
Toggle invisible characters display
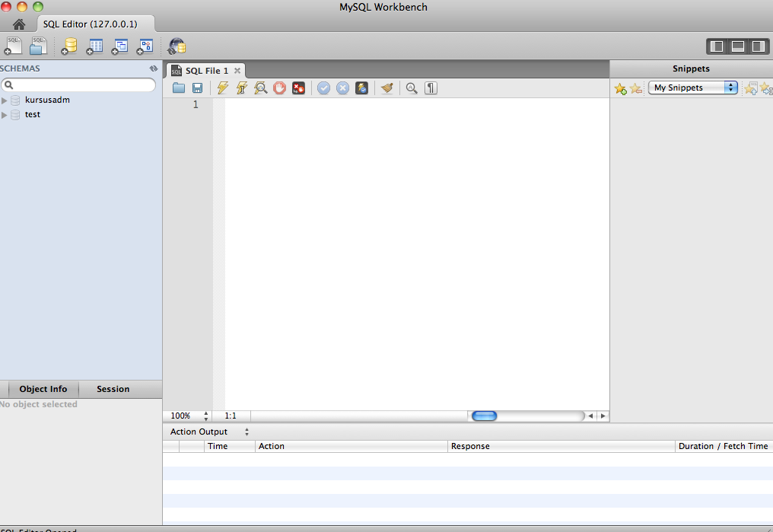pyautogui.click(x=431, y=88)
